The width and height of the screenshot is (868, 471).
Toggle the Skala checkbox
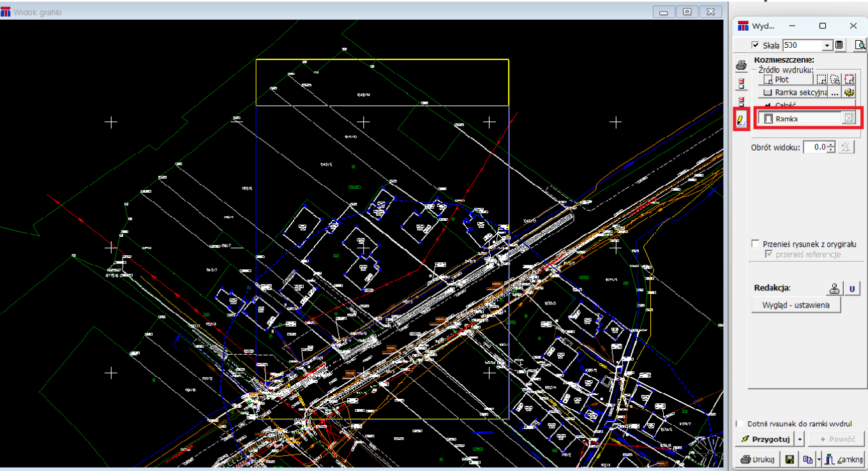pyautogui.click(x=756, y=45)
